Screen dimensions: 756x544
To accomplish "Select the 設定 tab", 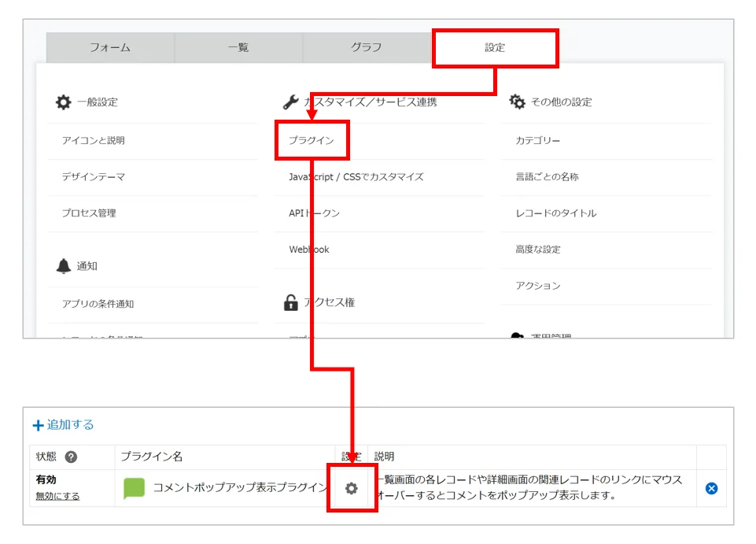I will click(495, 48).
